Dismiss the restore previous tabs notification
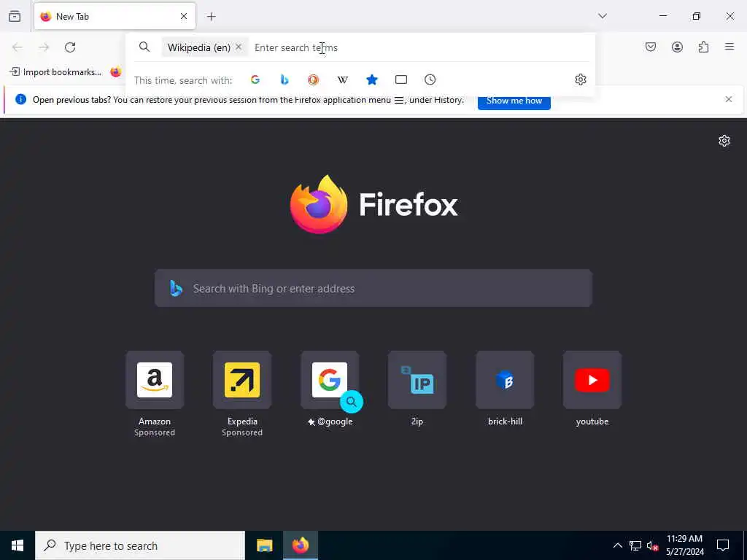The height and width of the screenshot is (560, 747). [x=729, y=99]
